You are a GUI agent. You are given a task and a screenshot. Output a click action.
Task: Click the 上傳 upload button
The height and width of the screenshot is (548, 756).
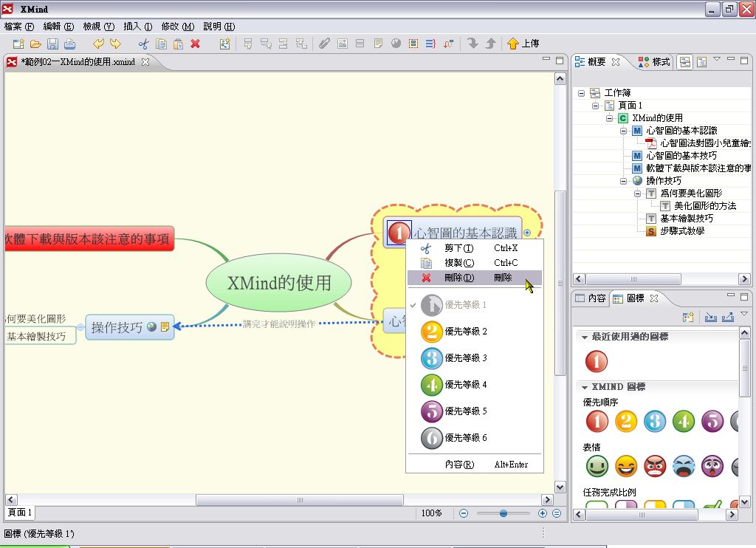click(x=523, y=44)
